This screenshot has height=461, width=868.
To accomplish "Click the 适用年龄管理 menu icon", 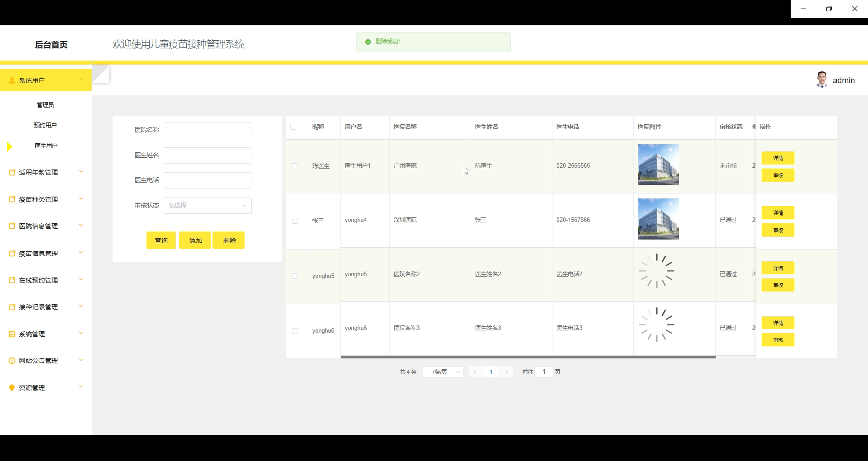I will pos(12,172).
